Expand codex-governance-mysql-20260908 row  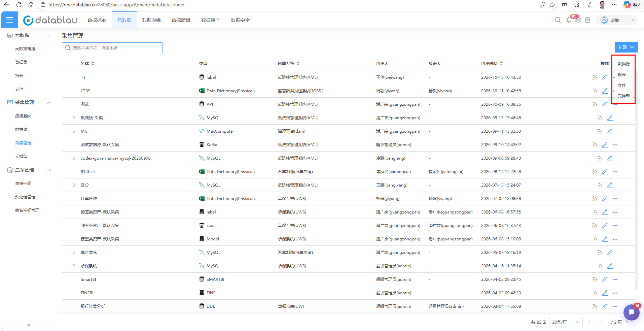tap(74, 158)
